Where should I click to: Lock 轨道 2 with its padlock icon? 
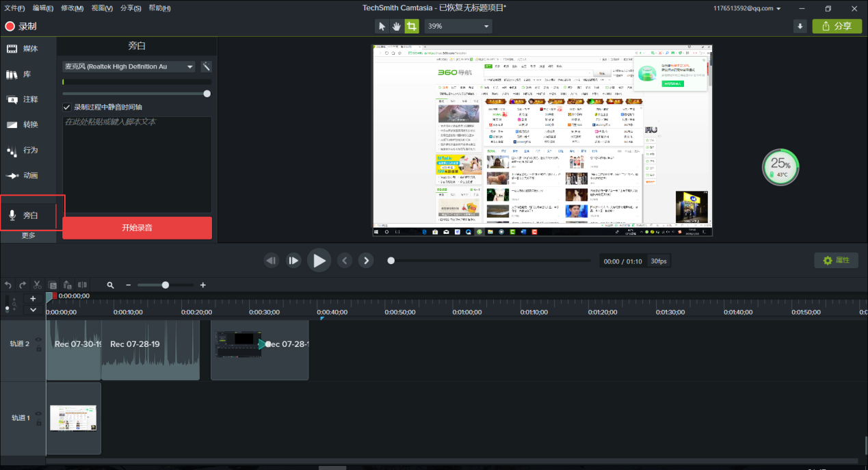[39, 349]
